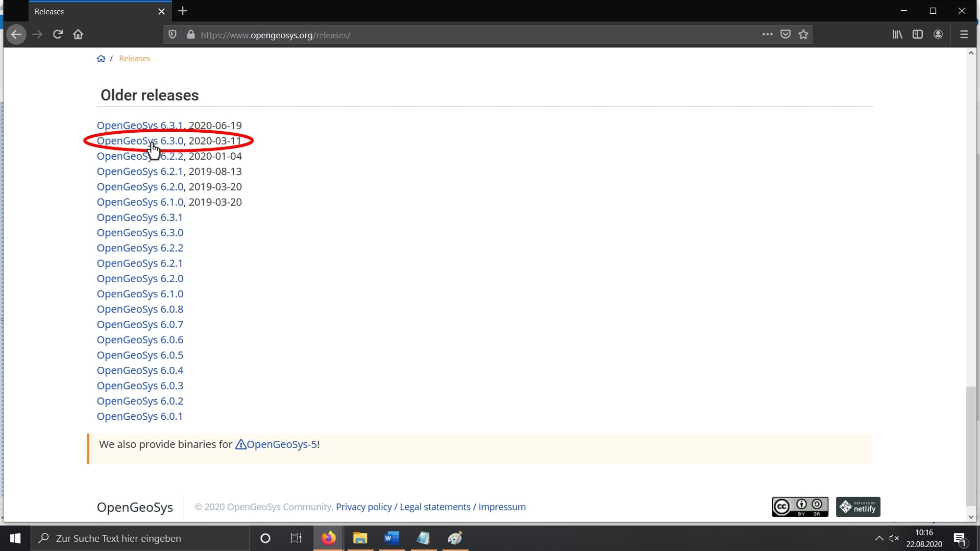Show hidden system tray icons

click(879, 538)
